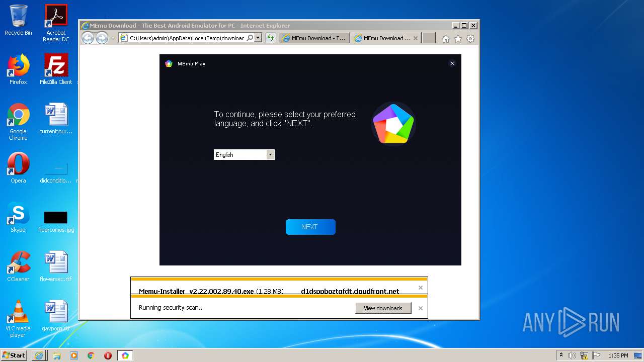The image size is (644, 362).
Task: Expand the address bar history dropdown
Action: 258,38
